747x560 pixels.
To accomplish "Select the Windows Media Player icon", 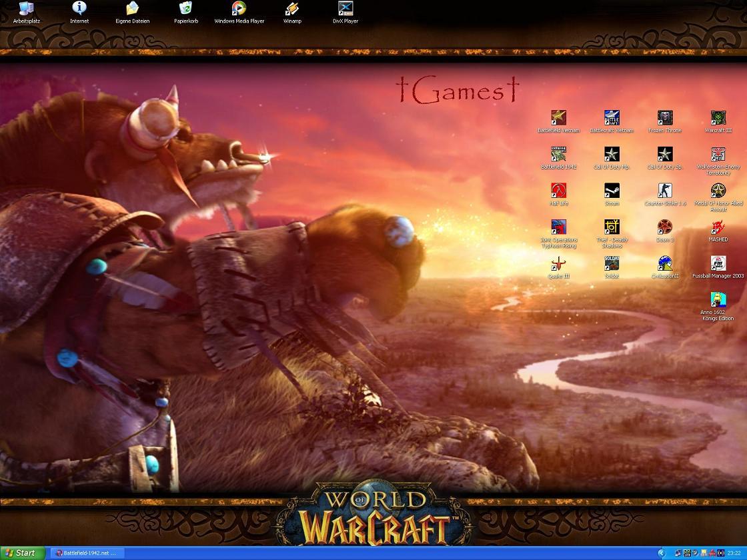I will point(239,9).
